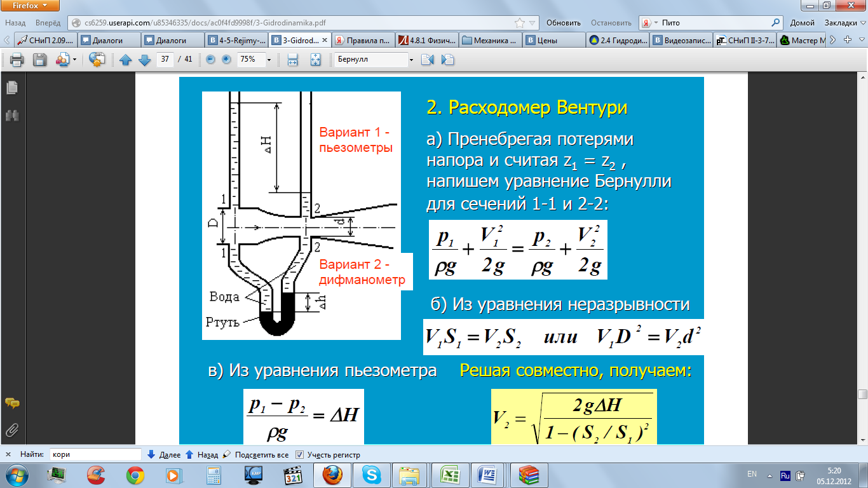Click Обновить to reload the page
The image size is (868, 488).
coord(563,22)
